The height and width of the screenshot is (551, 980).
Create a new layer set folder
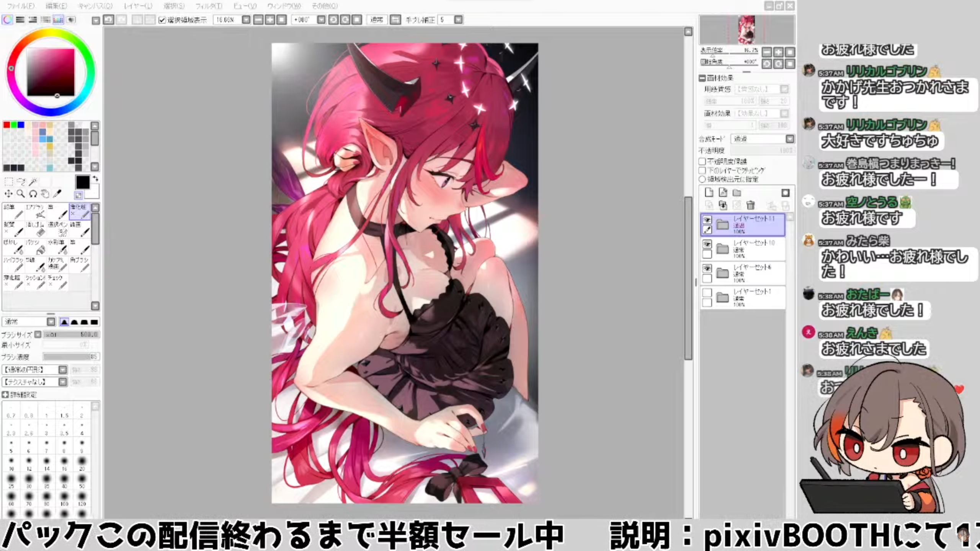pos(737,192)
